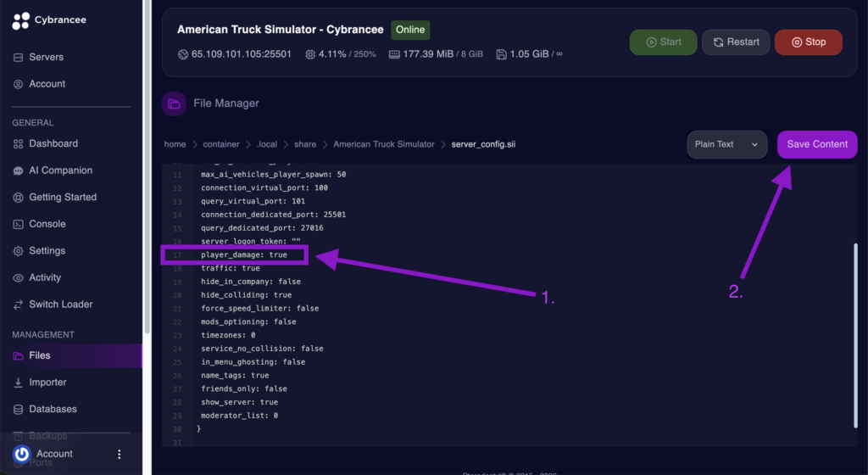
Task: Click the Files folder icon in sidebar
Action: (19, 355)
